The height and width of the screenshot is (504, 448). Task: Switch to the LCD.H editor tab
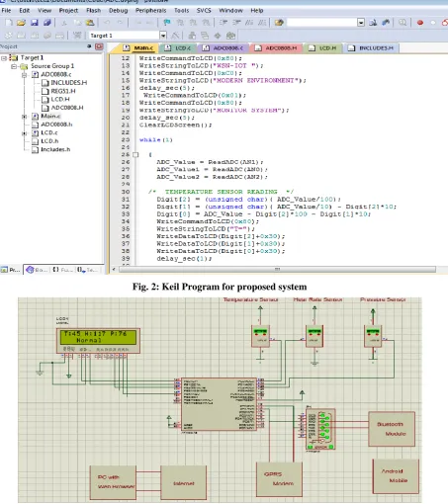point(323,48)
